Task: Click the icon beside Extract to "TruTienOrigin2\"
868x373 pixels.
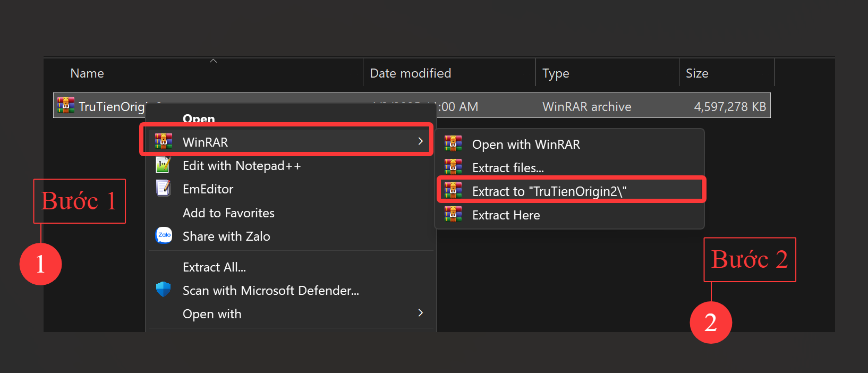Action: coord(453,190)
